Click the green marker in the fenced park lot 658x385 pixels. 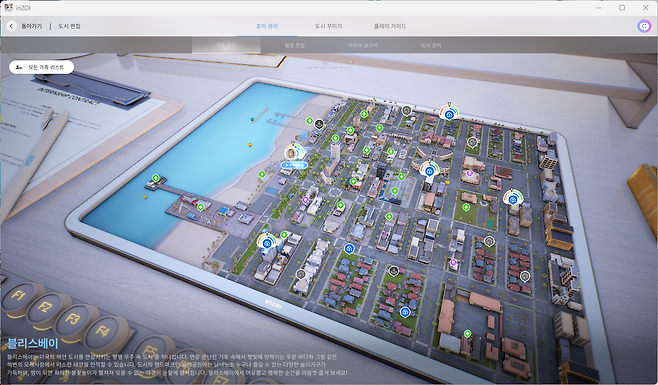(466, 207)
